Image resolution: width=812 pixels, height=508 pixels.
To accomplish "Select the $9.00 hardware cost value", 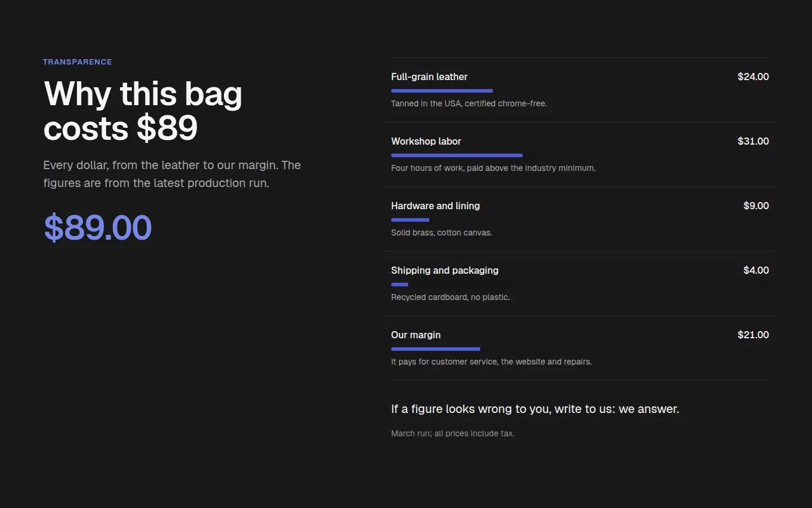I will coord(756,206).
